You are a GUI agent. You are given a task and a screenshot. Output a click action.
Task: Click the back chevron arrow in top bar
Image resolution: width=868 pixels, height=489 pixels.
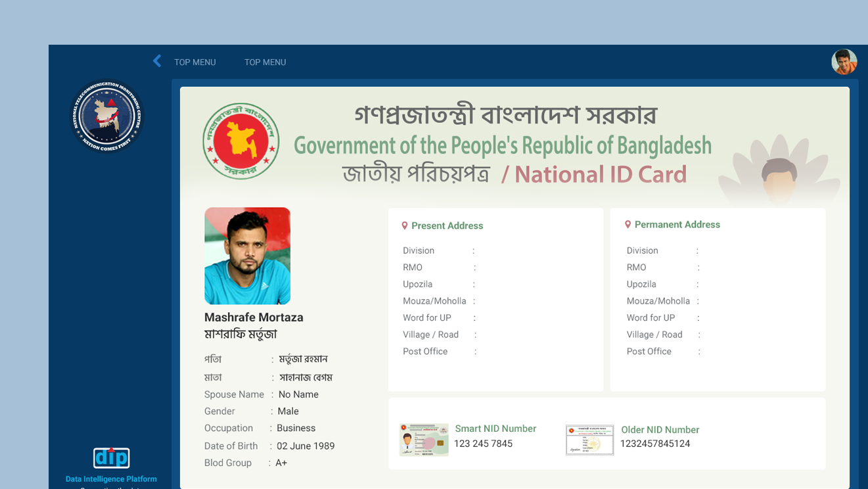click(157, 61)
